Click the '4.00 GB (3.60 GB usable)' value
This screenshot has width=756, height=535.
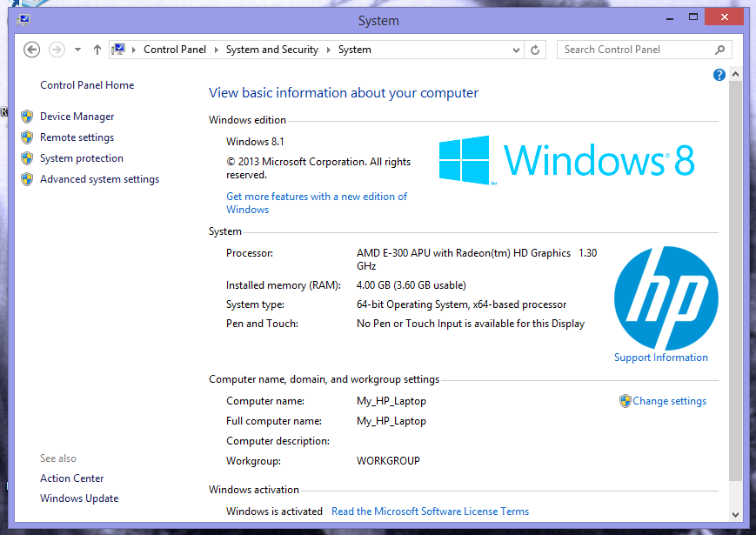(411, 285)
